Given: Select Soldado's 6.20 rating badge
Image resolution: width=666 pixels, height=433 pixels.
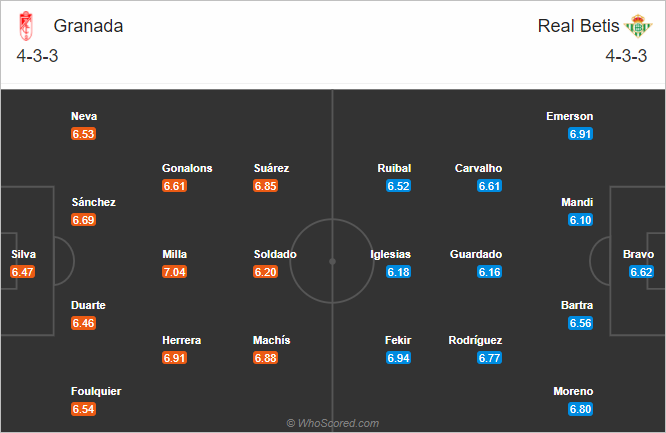Looking at the screenshot, I should (265, 272).
